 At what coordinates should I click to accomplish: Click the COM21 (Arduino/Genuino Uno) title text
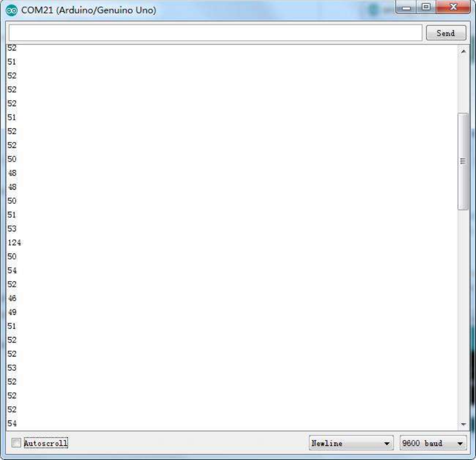(89, 10)
